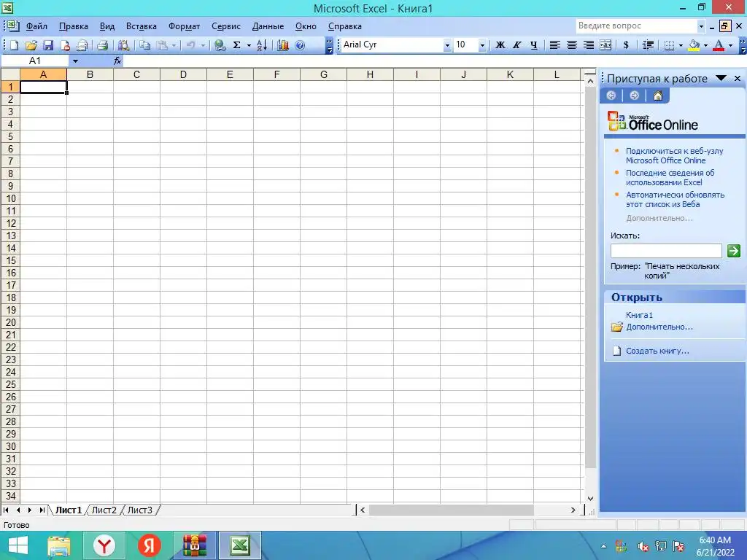Open the Файл menu

click(x=36, y=26)
